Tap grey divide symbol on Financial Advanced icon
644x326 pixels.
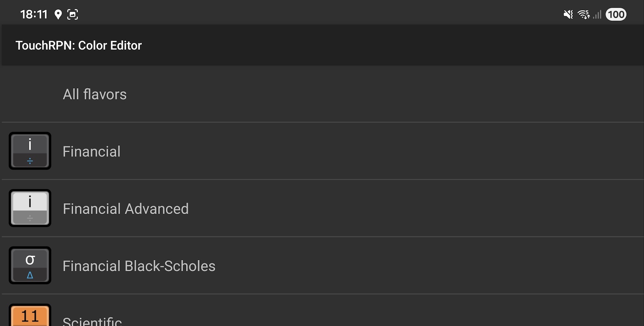click(30, 219)
